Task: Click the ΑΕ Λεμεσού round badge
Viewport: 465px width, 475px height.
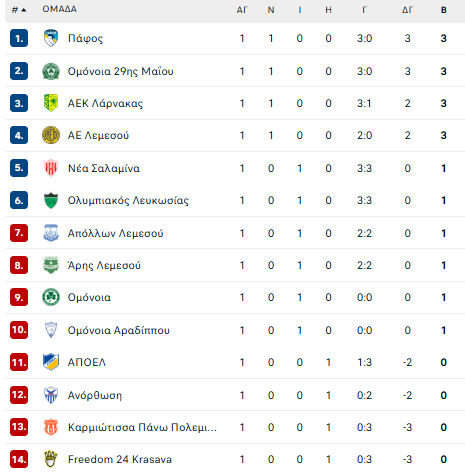Action: coord(51,135)
